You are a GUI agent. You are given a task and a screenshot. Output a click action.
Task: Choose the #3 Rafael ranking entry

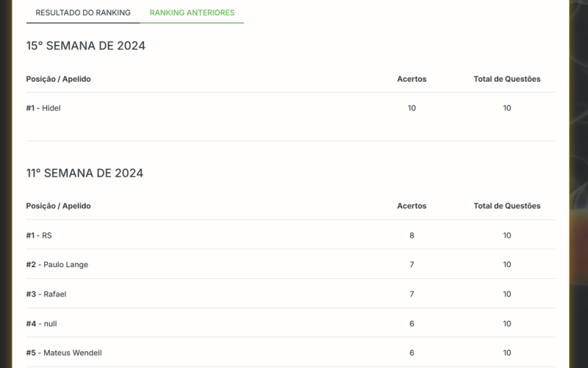(x=46, y=294)
